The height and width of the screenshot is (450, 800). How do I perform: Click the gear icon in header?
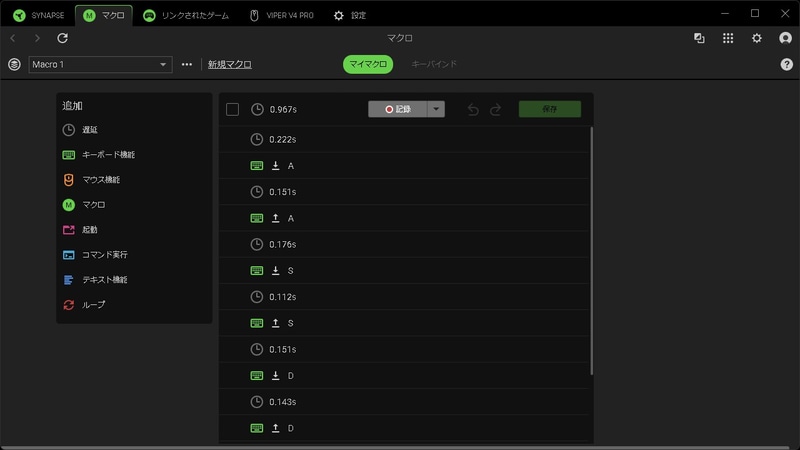pyautogui.click(x=757, y=38)
